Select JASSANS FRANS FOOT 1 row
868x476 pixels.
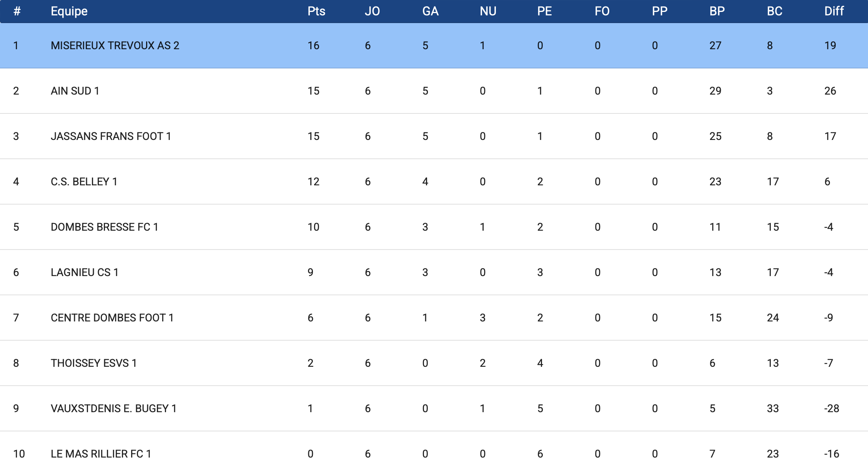(111, 136)
